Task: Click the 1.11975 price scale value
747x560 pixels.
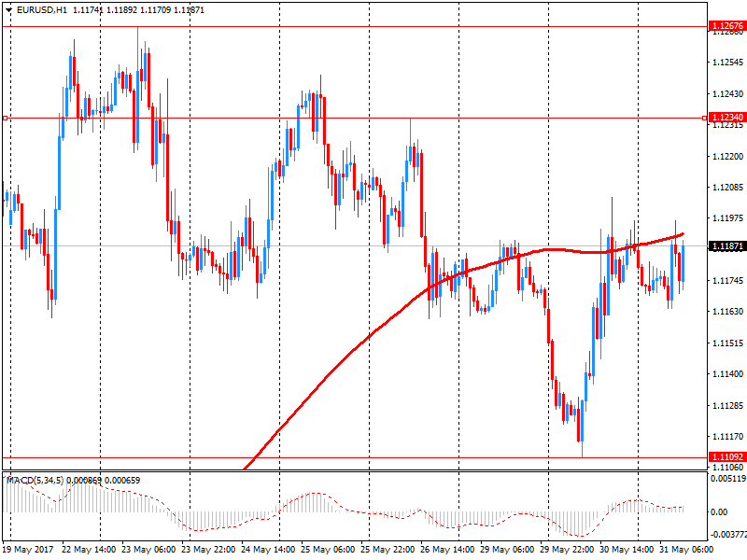Action: point(727,218)
